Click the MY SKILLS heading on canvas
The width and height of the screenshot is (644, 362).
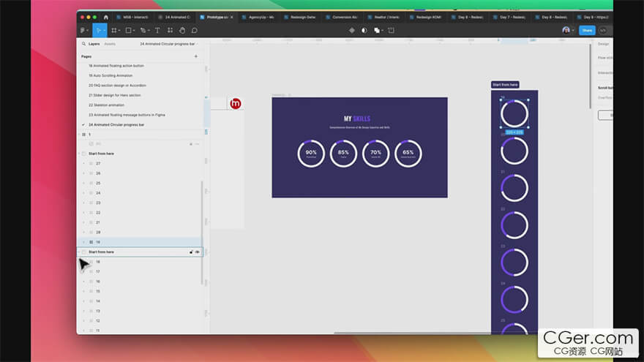(357, 118)
